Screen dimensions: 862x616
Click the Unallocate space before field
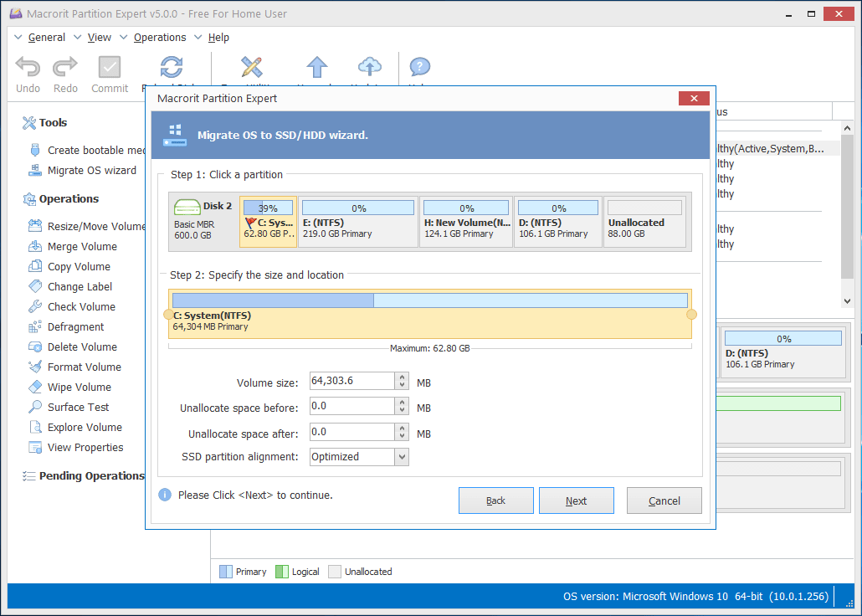[x=351, y=407]
